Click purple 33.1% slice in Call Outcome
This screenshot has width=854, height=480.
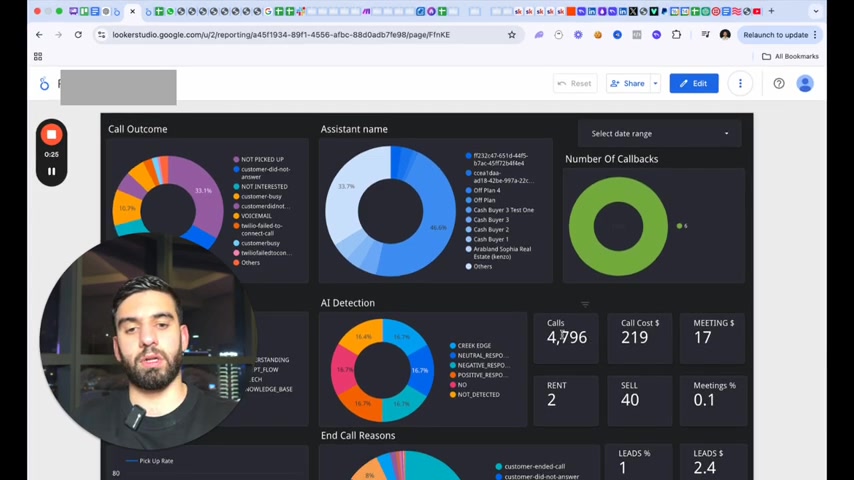coord(205,193)
